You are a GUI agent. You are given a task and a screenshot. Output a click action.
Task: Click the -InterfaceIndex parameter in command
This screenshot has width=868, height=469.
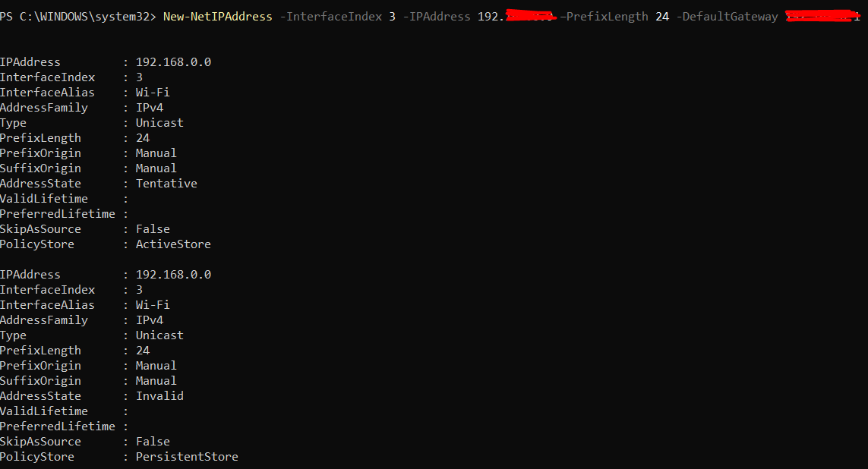pos(330,17)
